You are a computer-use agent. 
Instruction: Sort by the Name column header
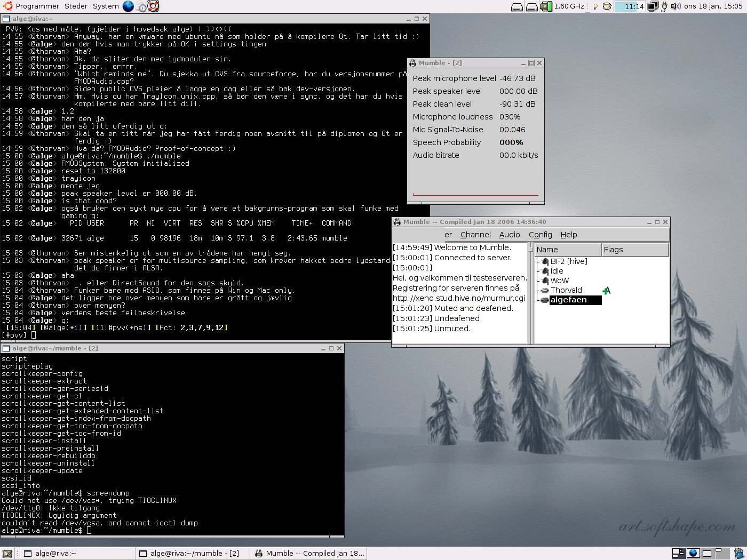pos(568,250)
